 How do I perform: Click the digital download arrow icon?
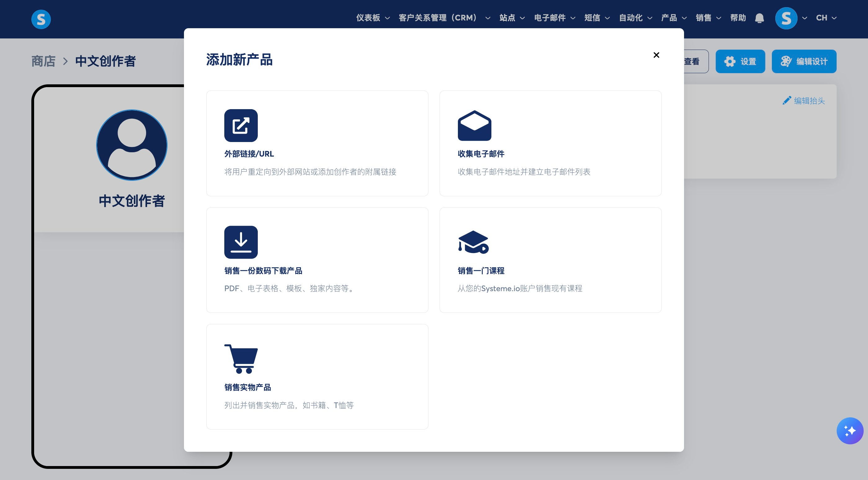click(x=241, y=242)
